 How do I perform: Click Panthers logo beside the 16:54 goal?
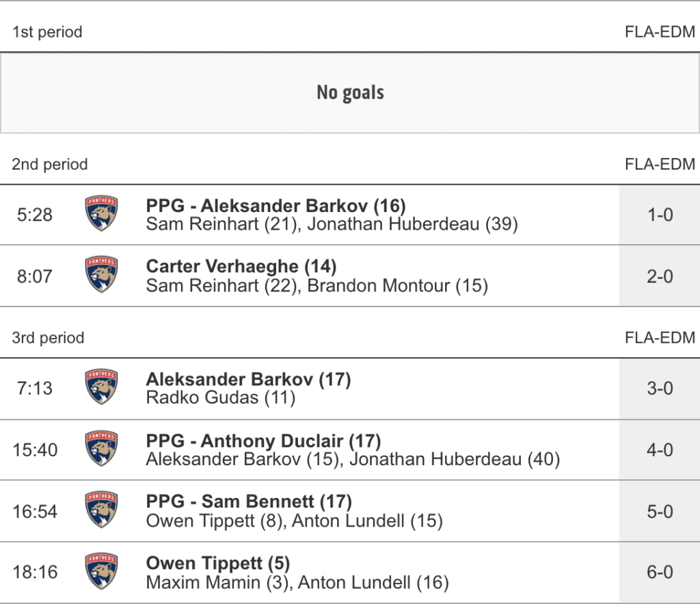pyautogui.click(x=101, y=510)
